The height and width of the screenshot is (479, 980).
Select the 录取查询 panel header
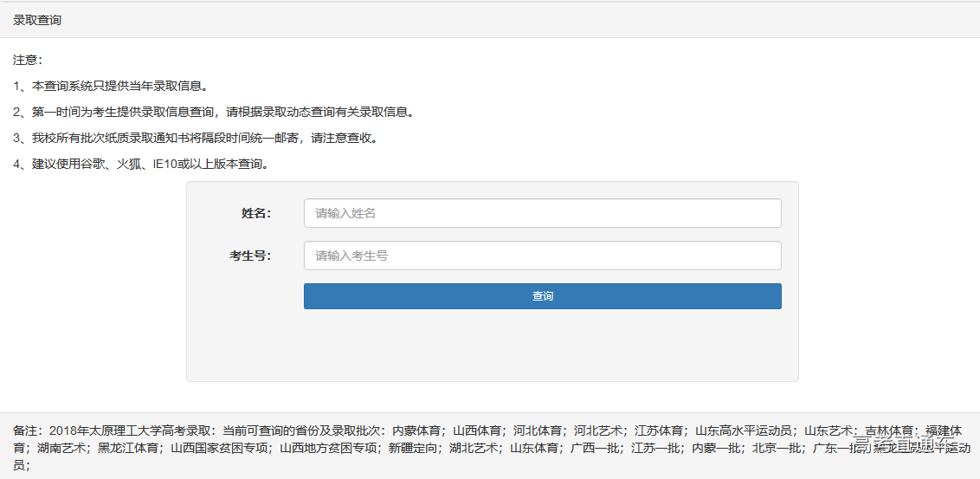coord(37,20)
